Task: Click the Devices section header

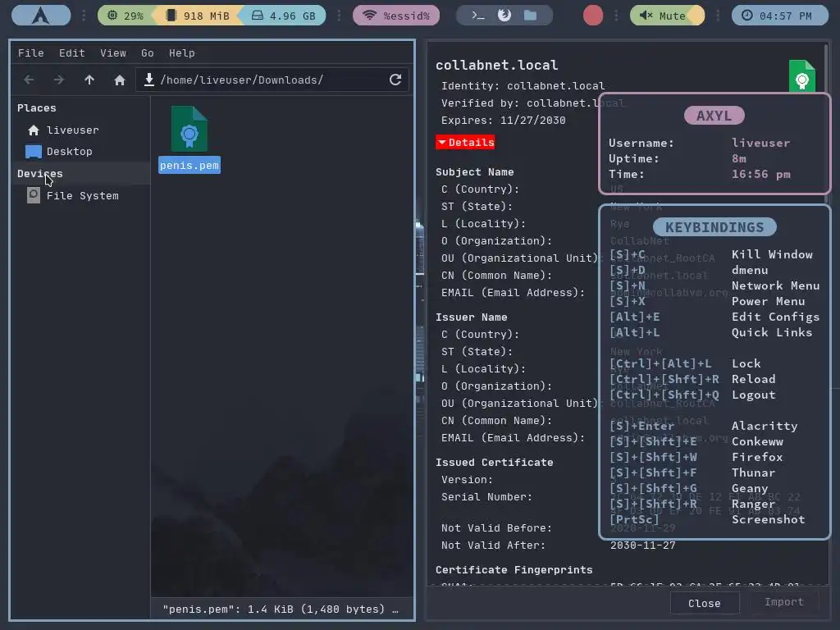Action: [x=40, y=174]
